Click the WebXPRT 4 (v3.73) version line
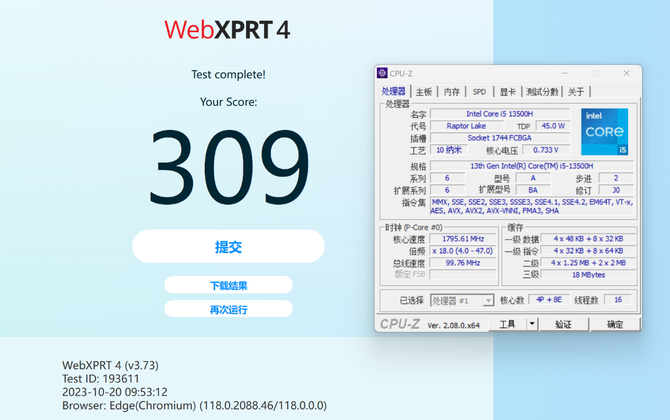670x420 pixels. click(110, 365)
